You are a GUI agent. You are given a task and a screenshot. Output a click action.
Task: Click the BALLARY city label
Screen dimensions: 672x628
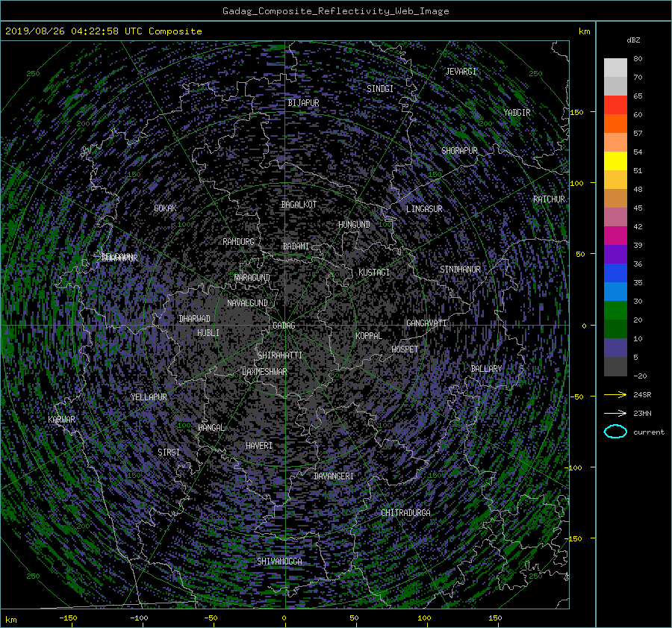tap(486, 369)
